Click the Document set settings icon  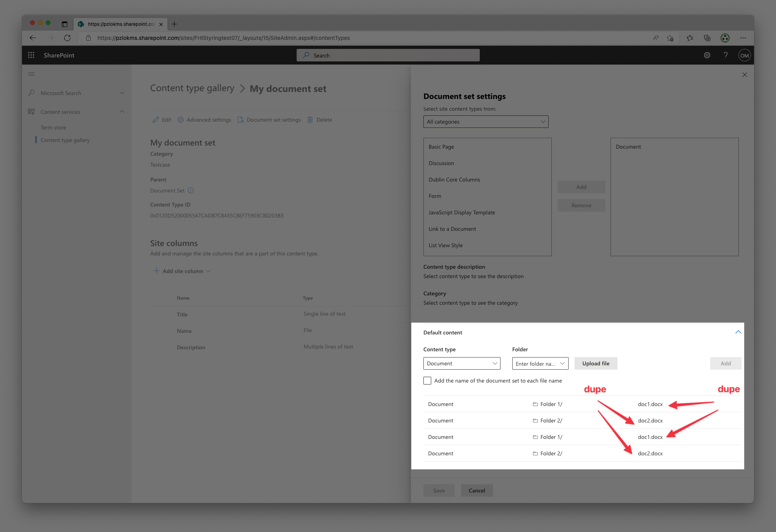click(x=240, y=120)
